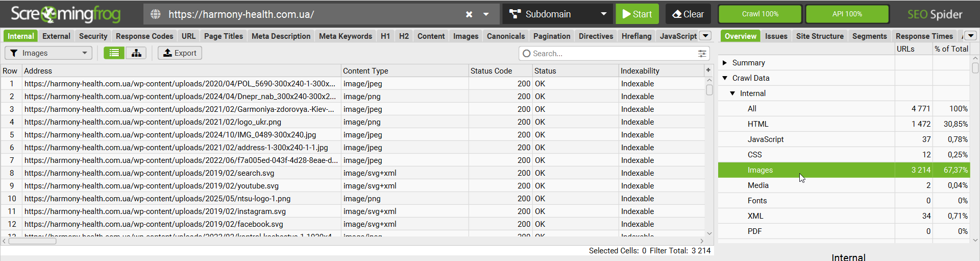Click the Clear crawl button
Viewport: 980px width, 261px height.
click(688, 14)
